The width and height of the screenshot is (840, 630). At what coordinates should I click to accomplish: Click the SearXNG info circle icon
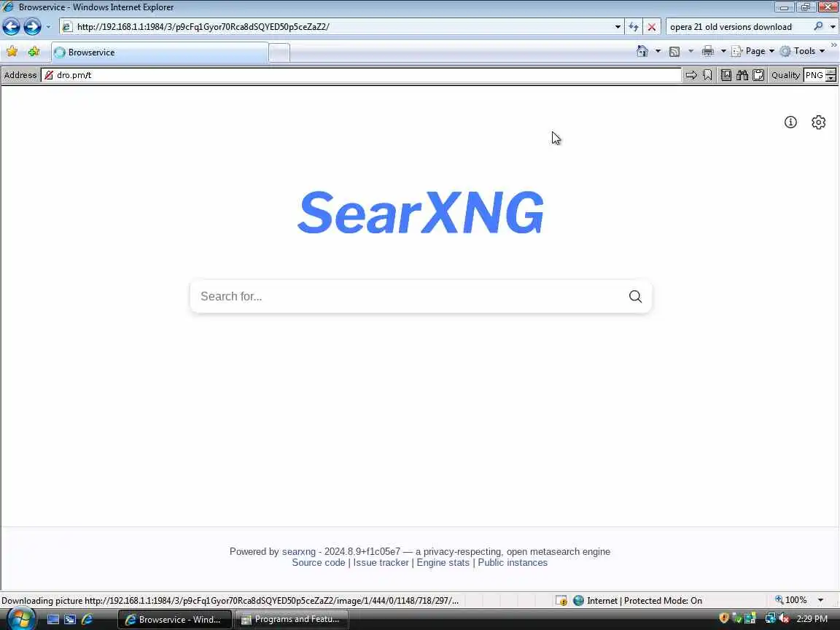coord(790,122)
